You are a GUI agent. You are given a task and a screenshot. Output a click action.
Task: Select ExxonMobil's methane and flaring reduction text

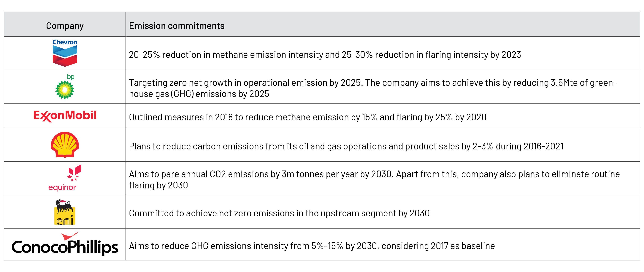tap(307, 117)
